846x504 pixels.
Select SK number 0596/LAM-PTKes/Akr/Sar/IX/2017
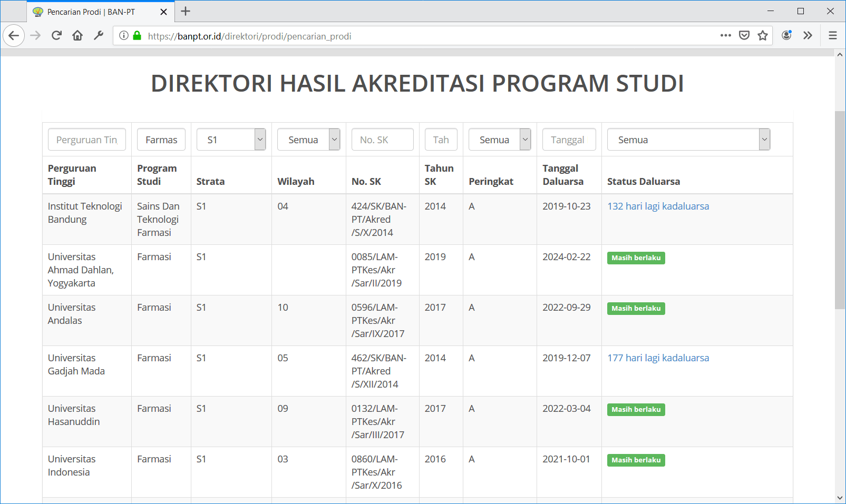point(378,321)
